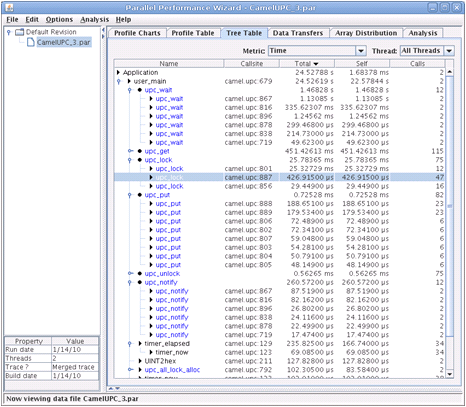
Task: Expand the upc_get group node handle
Action: pos(130,151)
